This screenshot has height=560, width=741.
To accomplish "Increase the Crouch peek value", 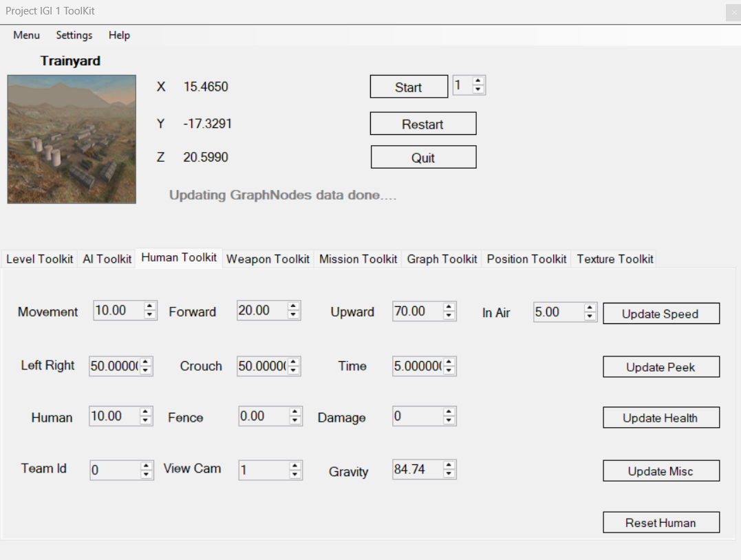I will tap(294, 362).
